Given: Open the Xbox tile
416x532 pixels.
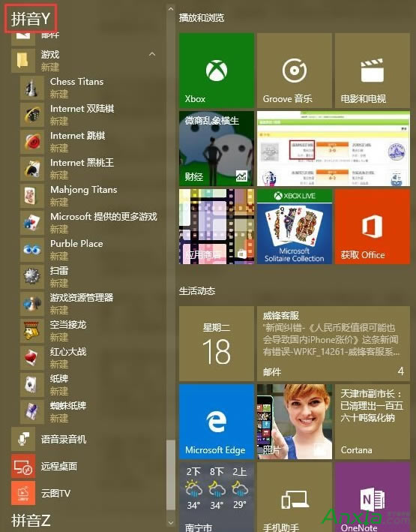Looking at the screenshot, I should (x=217, y=71).
